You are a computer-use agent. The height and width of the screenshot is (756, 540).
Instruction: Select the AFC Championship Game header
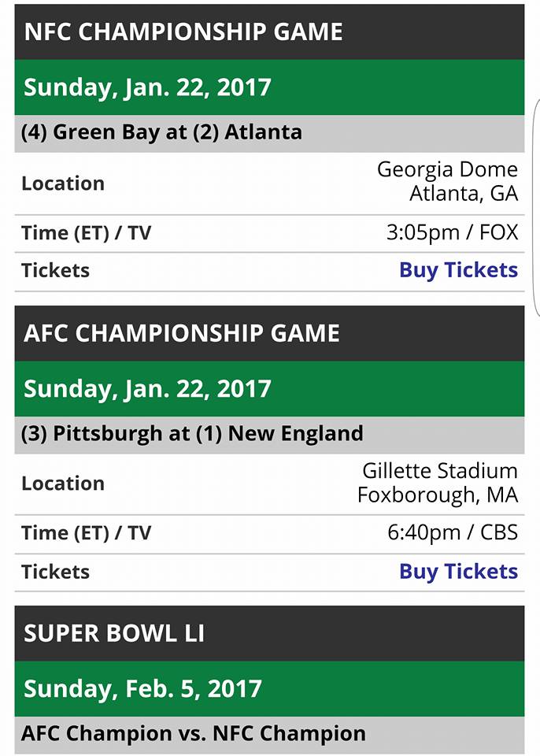182,333
